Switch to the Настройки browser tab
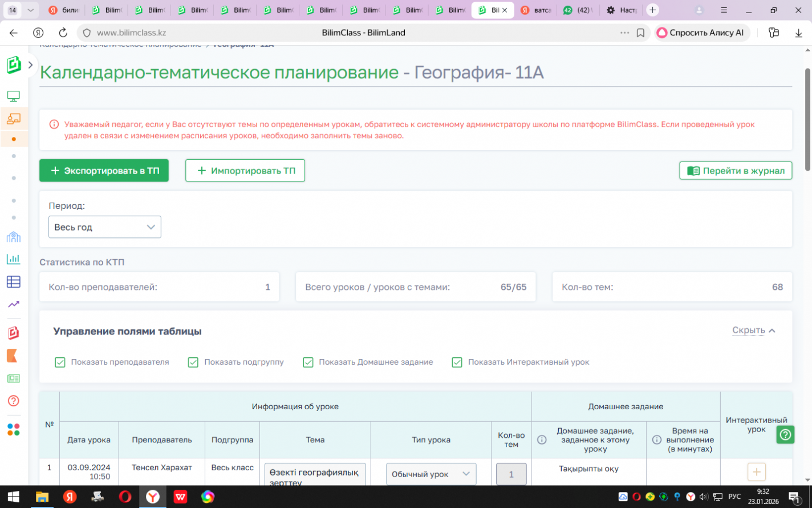This screenshot has height=508, width=812. coord(622,10)
